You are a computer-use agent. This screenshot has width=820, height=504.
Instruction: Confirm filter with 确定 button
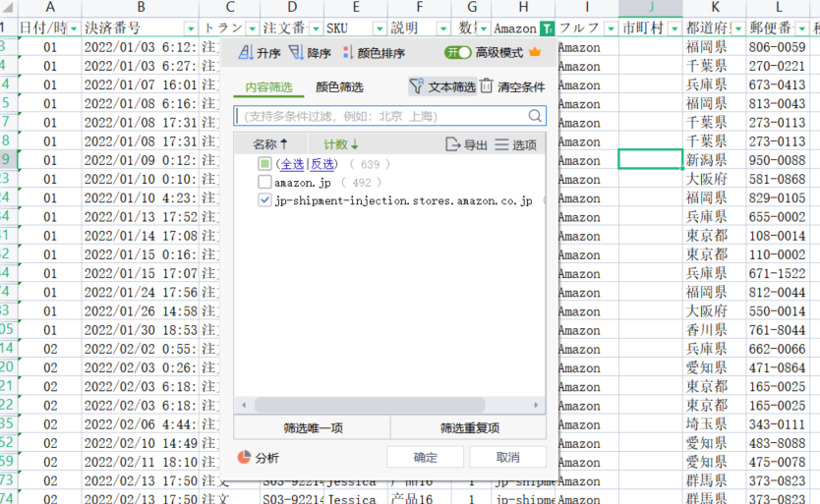pyautogui.click(x=425, y=457)
